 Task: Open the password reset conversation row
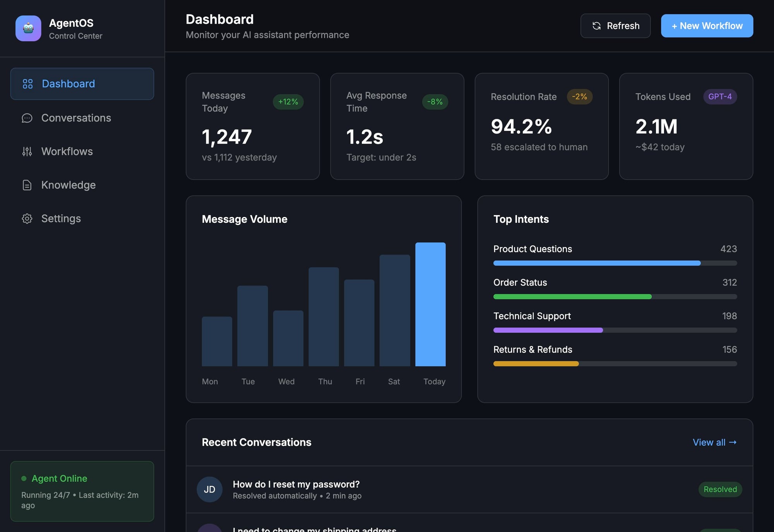point(426,489)
